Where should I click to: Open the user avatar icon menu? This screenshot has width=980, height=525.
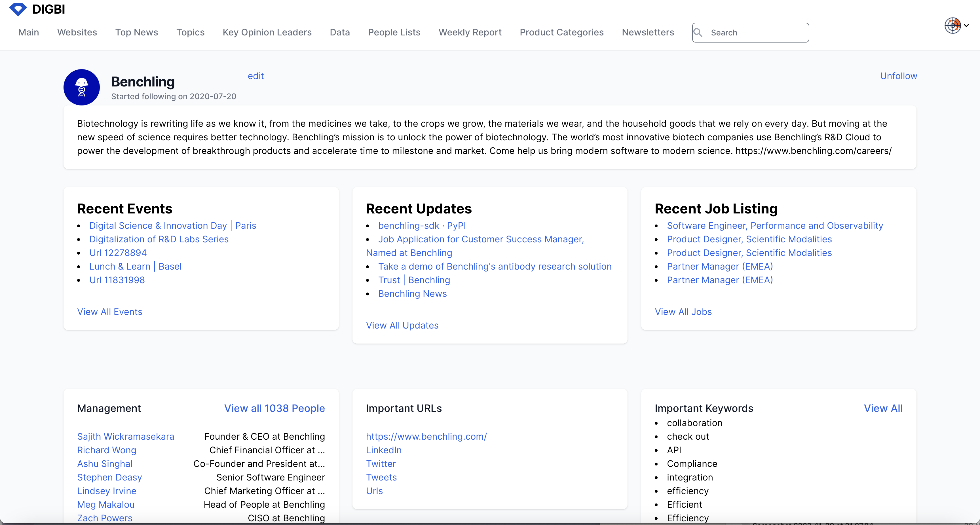click(x=952, y=26)
